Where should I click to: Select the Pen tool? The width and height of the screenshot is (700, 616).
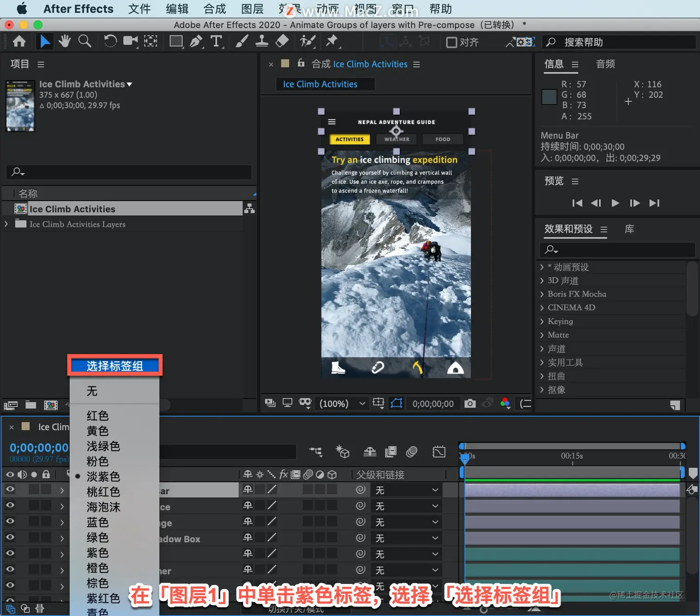tap(196, 42)
